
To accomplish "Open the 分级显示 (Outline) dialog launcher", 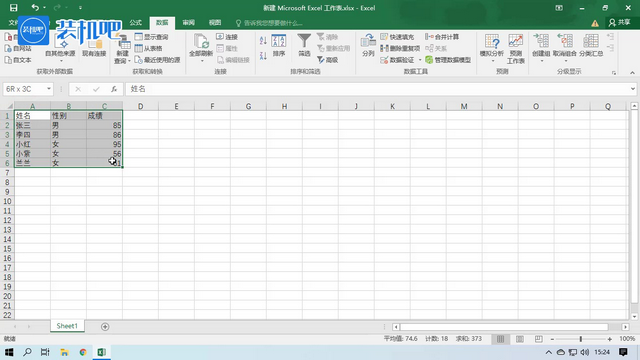I will [x=614, y=73].
